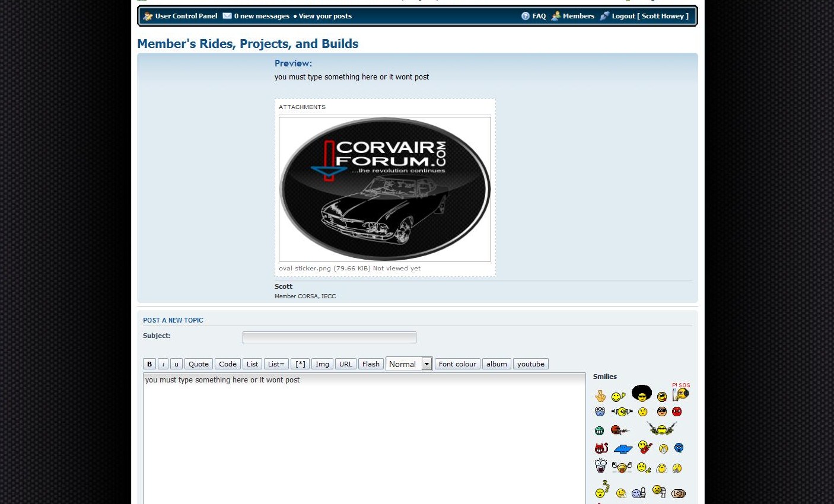The image size is (834, 504).
Task: Insert the red guitar player smiley
Action: pos(645,447)
